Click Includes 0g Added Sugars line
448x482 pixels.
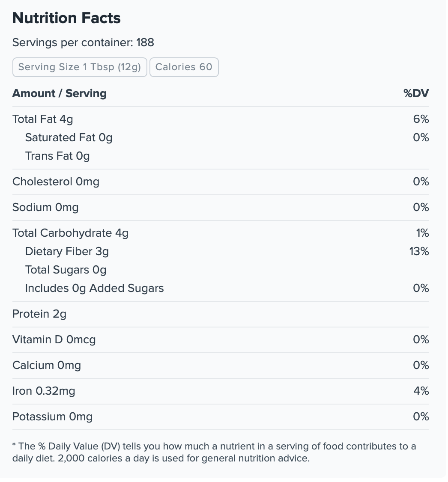pos(94,289)
